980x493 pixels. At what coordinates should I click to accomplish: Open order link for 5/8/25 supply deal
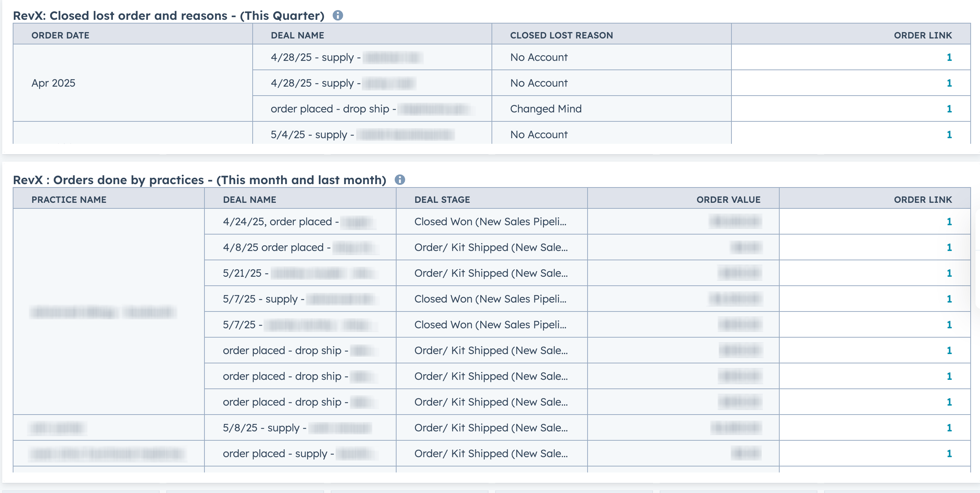(949, 428)
